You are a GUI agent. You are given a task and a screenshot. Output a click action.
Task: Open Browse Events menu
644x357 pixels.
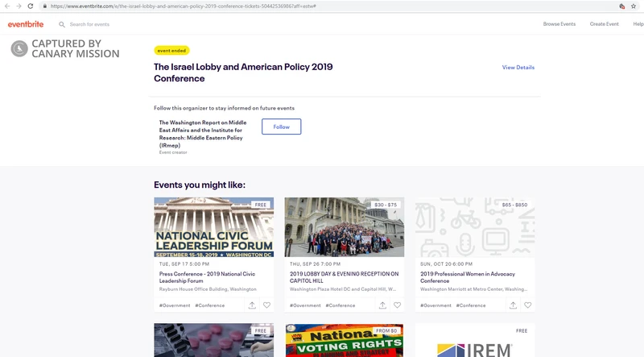(559, 24)
